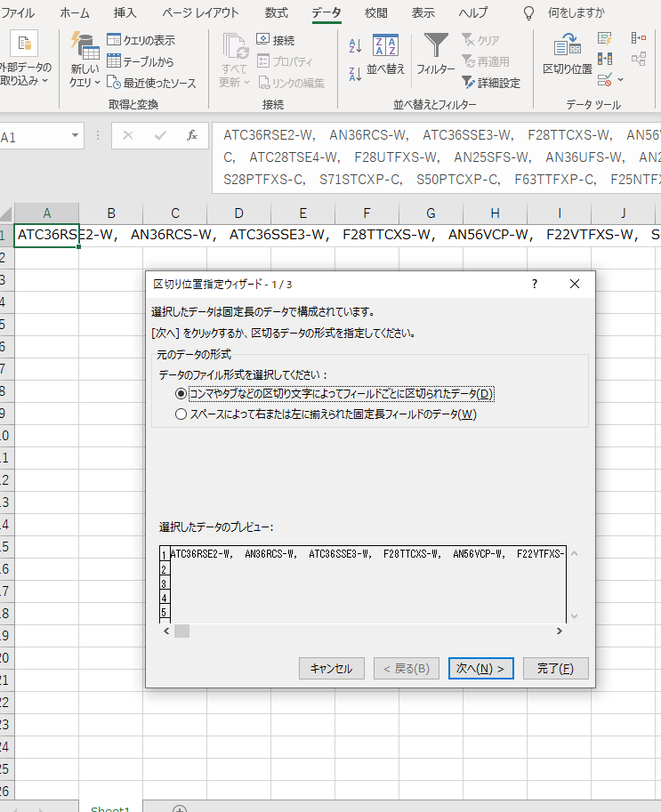The image size is (661, 812).
Task: Select cell A1
Action: (x=46, y=235)
